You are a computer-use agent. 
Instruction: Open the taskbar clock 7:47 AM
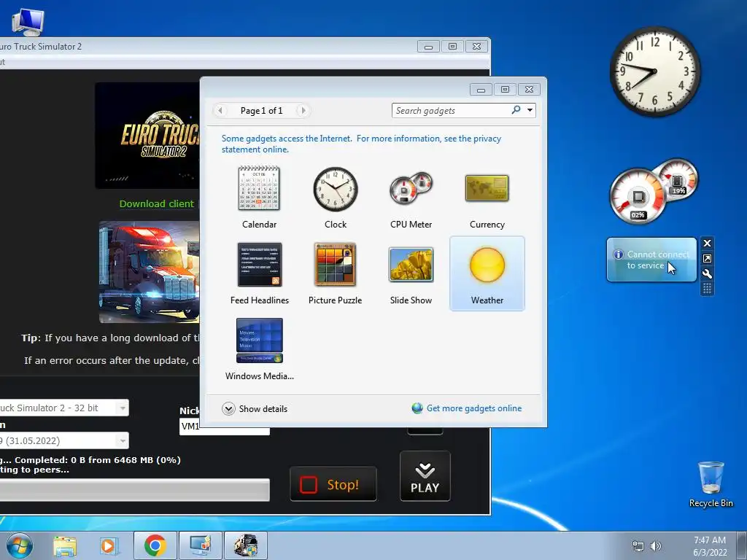pyautogui.click(x=710, y=546)
